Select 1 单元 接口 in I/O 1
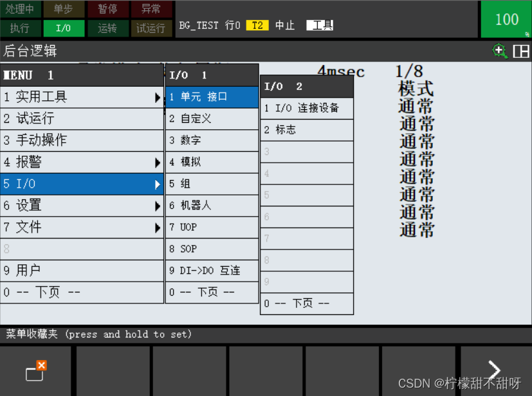Viewport: 532px width, 396px height. point(212,97)
